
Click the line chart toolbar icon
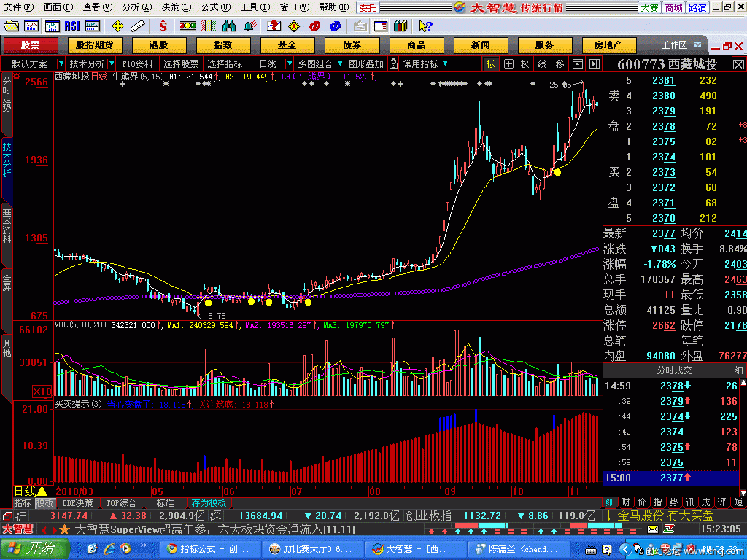31,26
